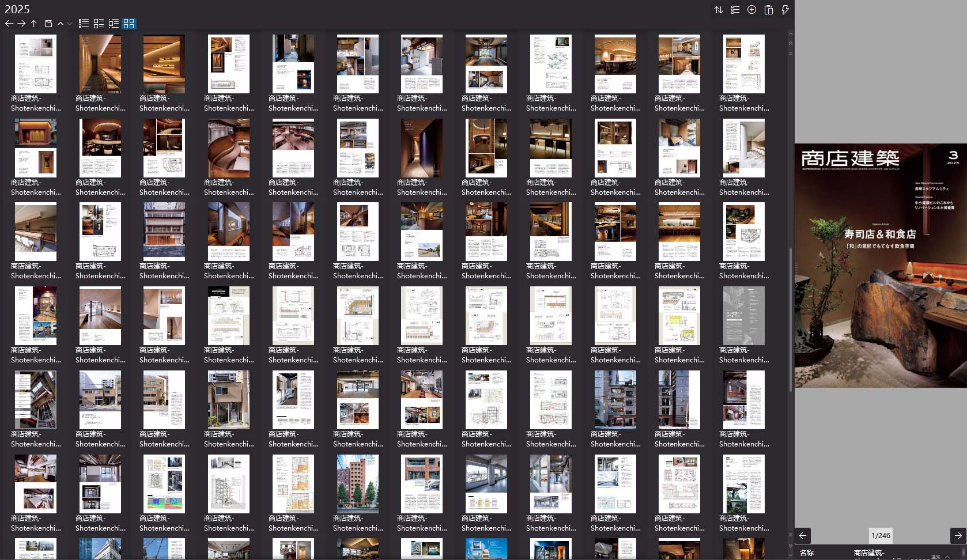Open the checklist selection menu at top right
The image size is (967, 560).
735,10
